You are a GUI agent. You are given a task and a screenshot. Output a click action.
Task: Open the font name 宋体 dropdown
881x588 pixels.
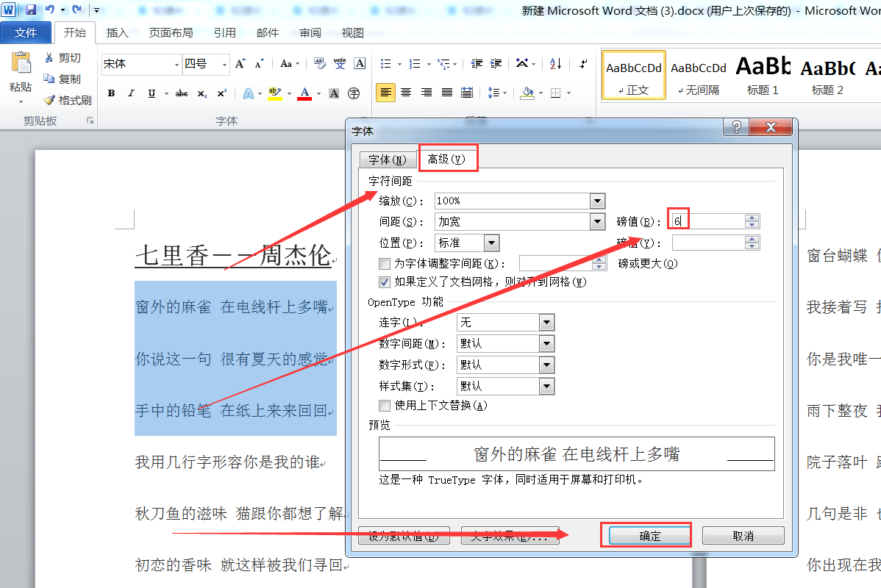pos(176,64)
